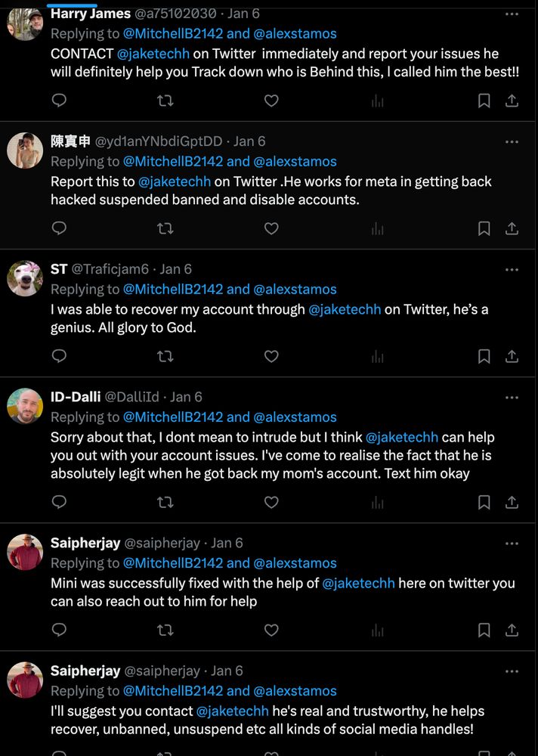Bookmark Saipherjay's 'Mini was successfully fixed' tweet
538x756 pixels.
[484, 630]
